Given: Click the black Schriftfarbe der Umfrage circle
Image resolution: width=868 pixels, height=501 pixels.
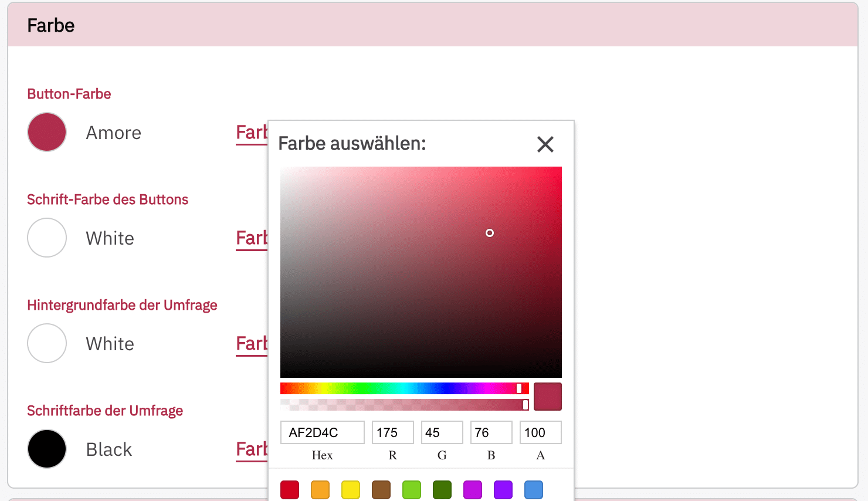Looking at the screenshot, I should coord(47,449).
